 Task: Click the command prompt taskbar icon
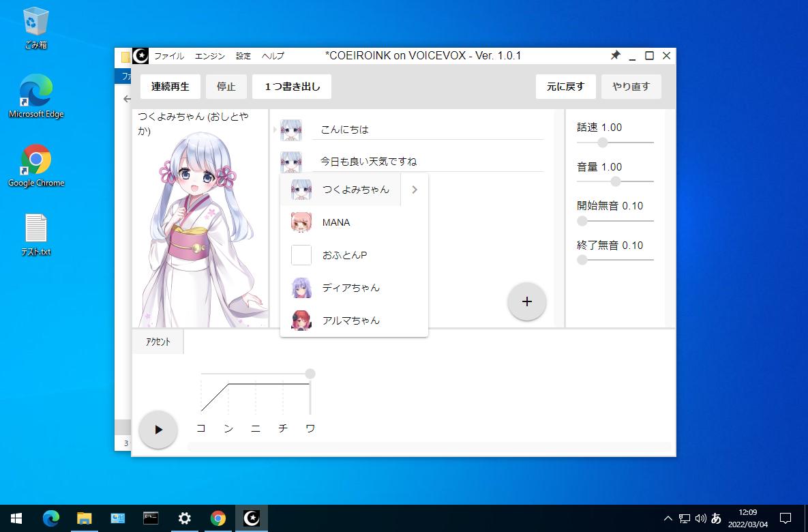tap(151, 518)
